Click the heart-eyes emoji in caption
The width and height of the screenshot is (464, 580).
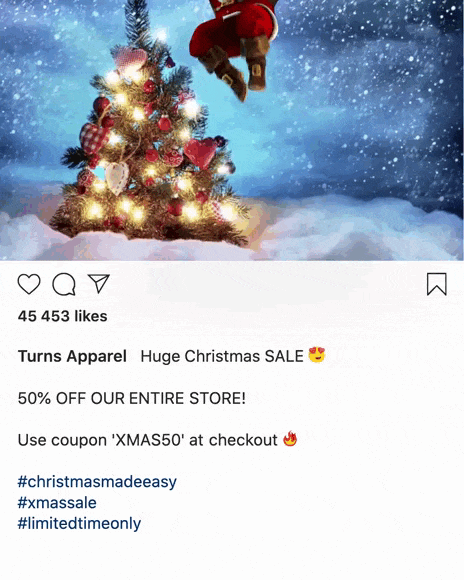coord(317,355)
